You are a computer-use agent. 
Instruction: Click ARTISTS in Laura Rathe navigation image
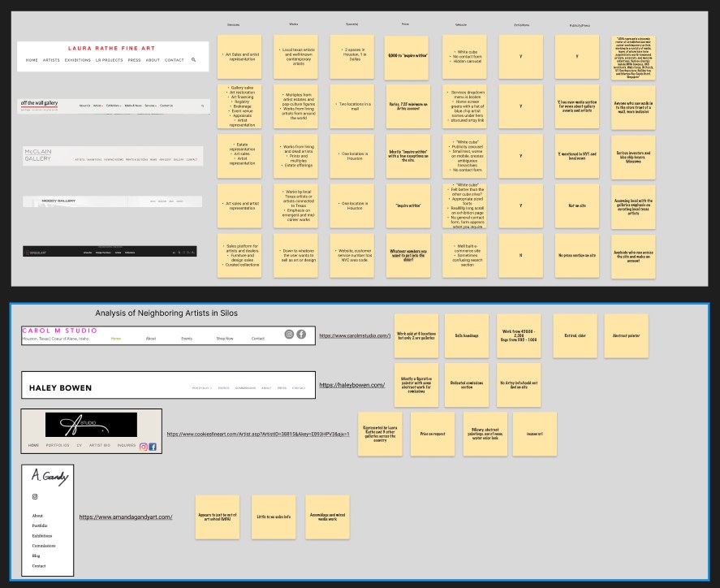click(51, 60)
